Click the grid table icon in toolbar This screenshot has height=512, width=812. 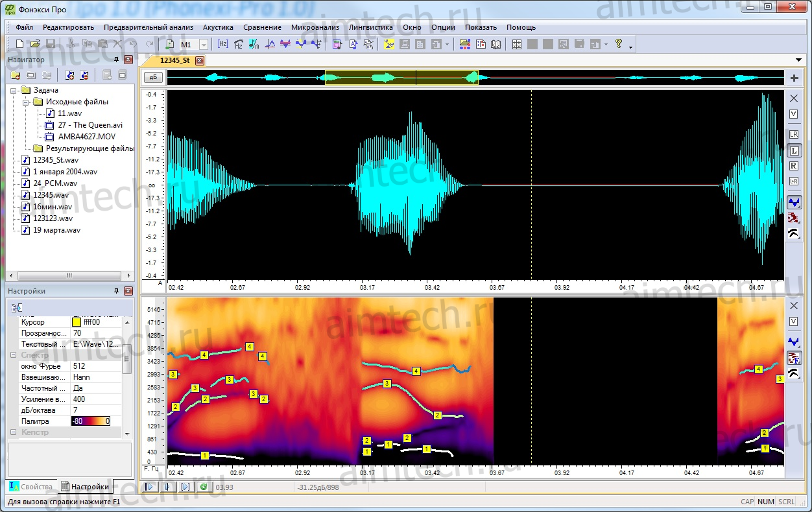[517, 44]
